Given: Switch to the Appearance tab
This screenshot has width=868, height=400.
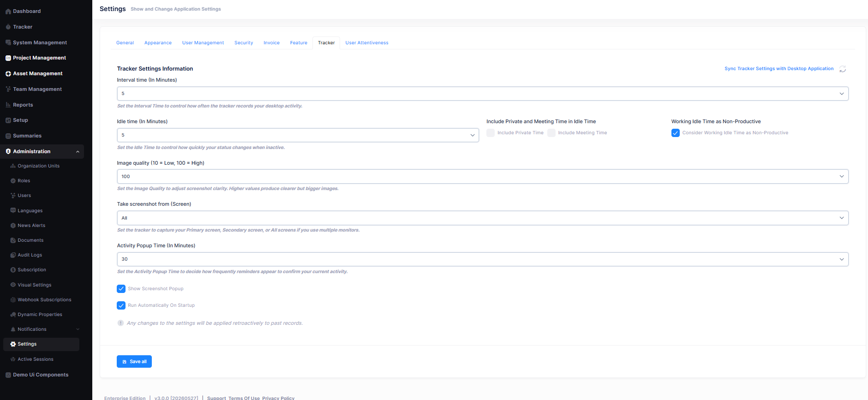Looking at the screenshot, I should point(158,43).
